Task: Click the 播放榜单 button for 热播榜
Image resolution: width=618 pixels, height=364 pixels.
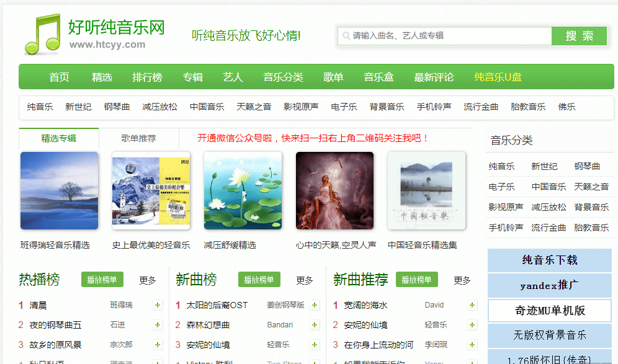Action: [103, 280]
